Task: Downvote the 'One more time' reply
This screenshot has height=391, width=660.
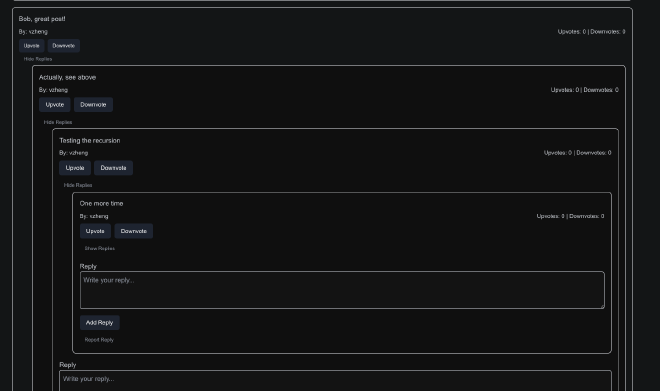Action: point(133,231)
